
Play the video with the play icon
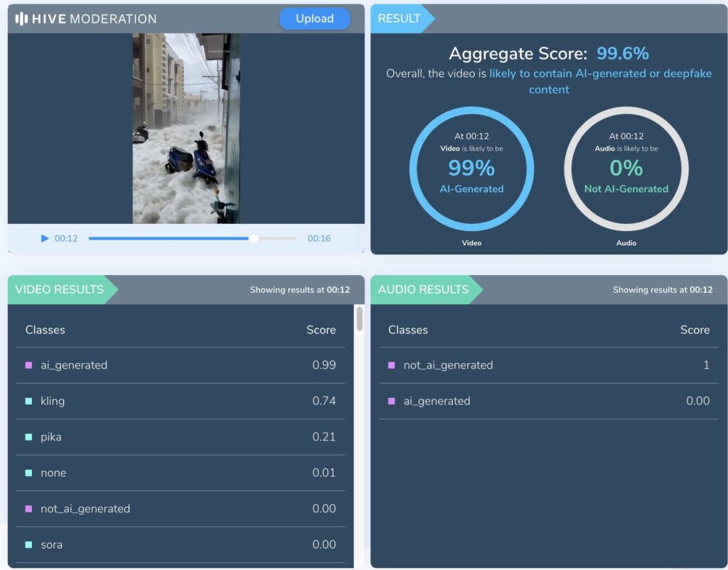click(x=45, y=238)
